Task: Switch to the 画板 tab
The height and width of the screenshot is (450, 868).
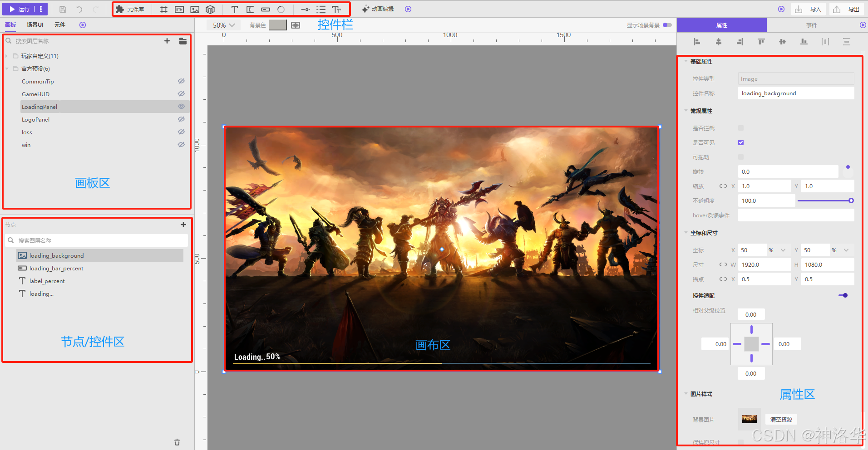Action: [x=10, y=25]
